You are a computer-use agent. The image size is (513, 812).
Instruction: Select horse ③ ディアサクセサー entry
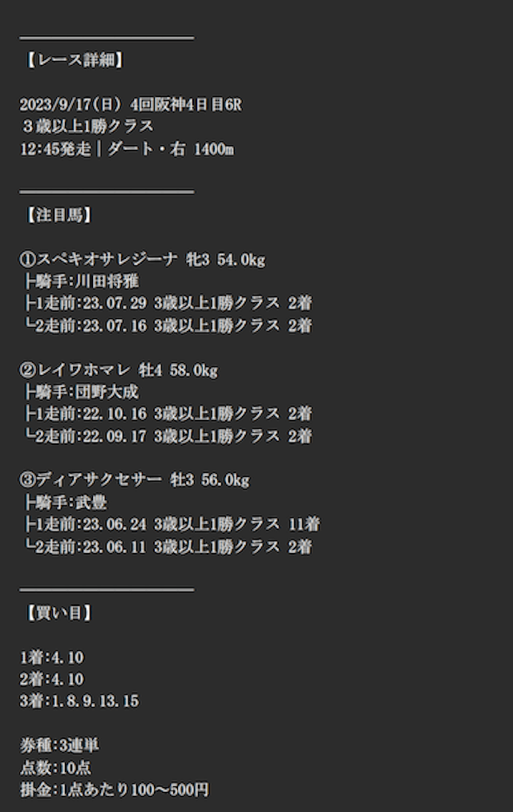[135, 480]
